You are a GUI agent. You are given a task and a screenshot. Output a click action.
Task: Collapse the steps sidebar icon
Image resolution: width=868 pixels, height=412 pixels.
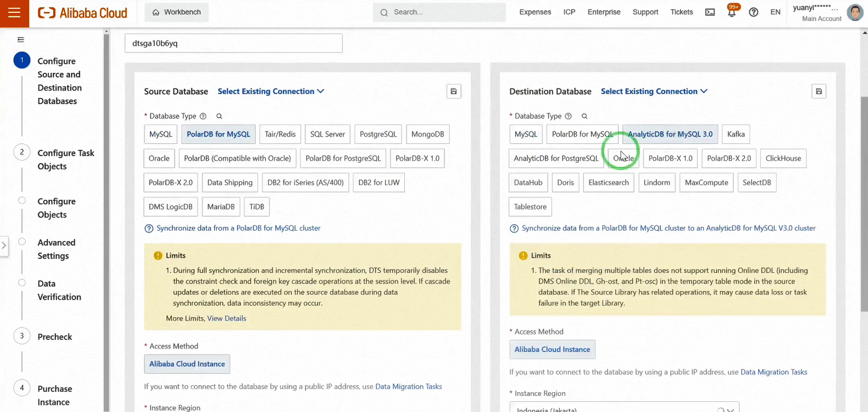tap(21, 40)
